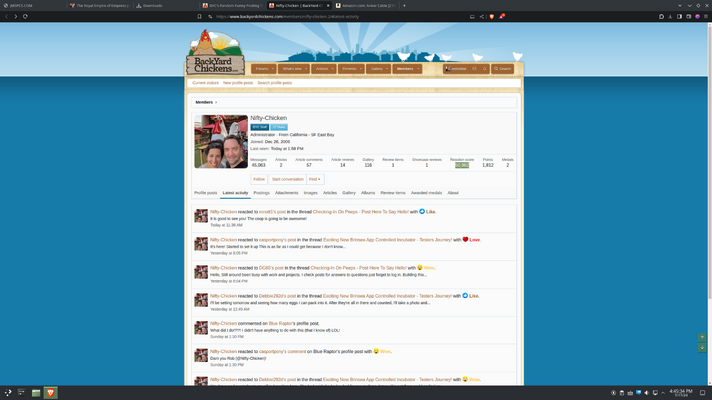The height and width of the screenshot is (400, 712).
Task: Switch to the Postings tab
Action: click(262, 193)
